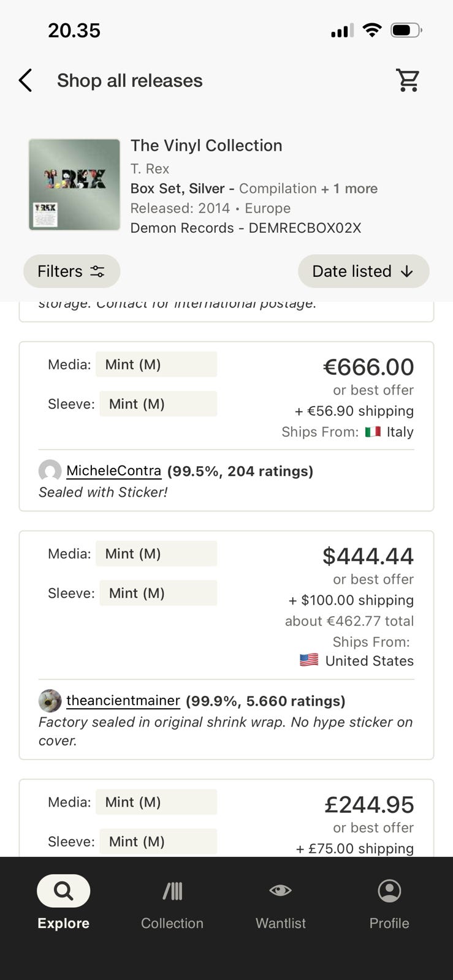Tap the T. Rex album cover thumbnail
453x980 pixels.
(74, 184)
